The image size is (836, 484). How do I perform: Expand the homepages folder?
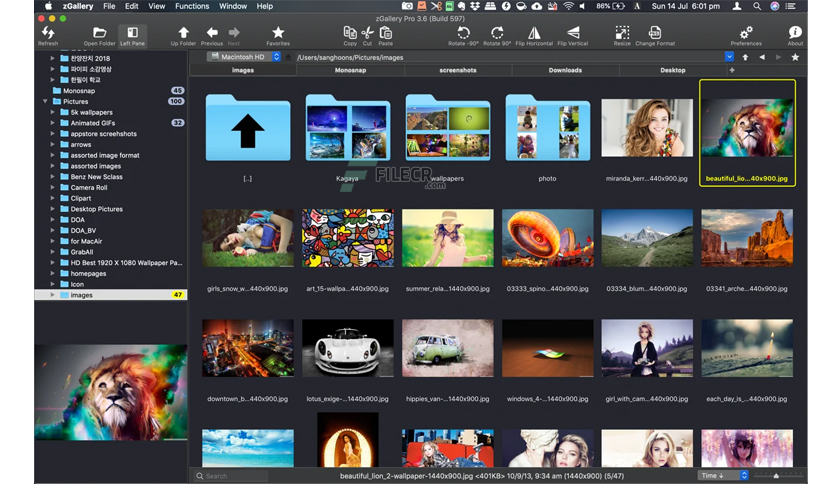pyautogui.click(x=52, y=273)
